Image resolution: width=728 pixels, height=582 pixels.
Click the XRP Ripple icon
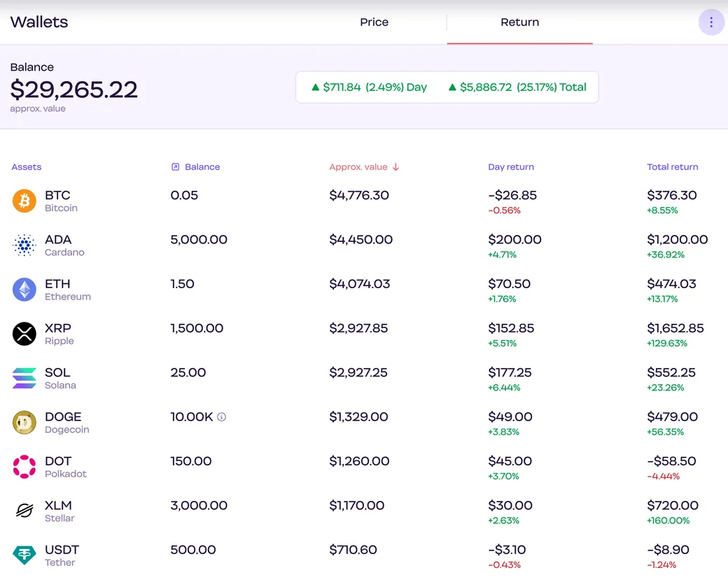[24, 334]
